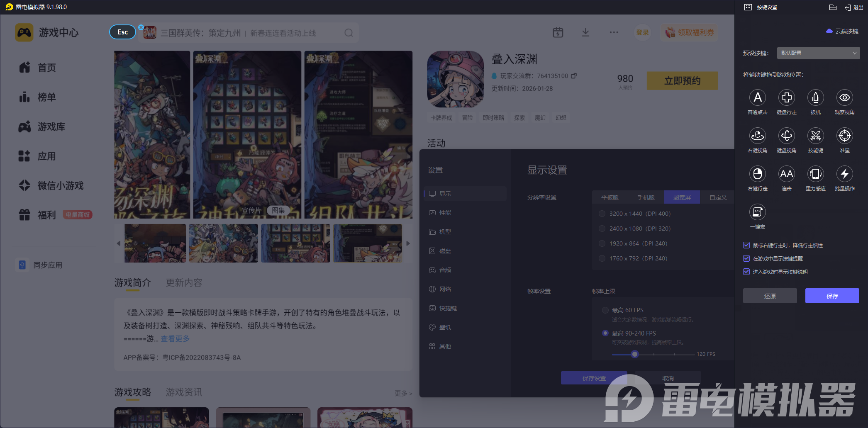This screenshot has width=868, height=428.
Task: Switch to the 自定义 resolution tab
Action: tap(718, 197)
